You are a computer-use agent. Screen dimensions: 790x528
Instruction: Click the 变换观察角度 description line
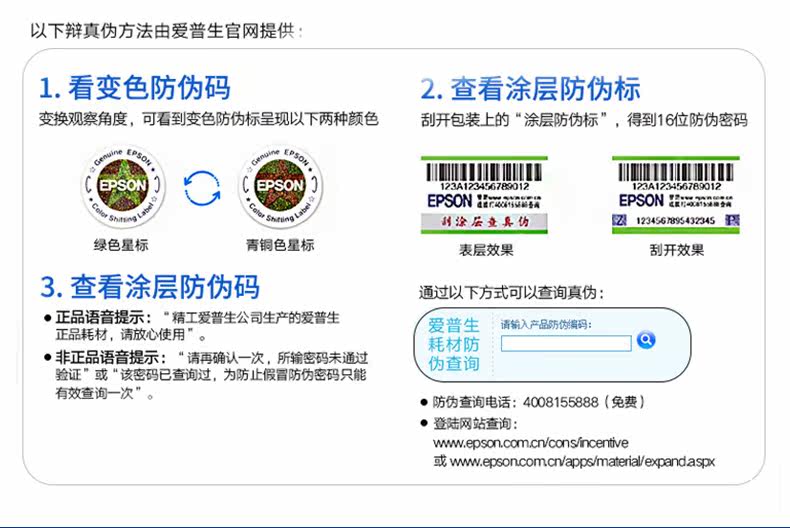209,119
